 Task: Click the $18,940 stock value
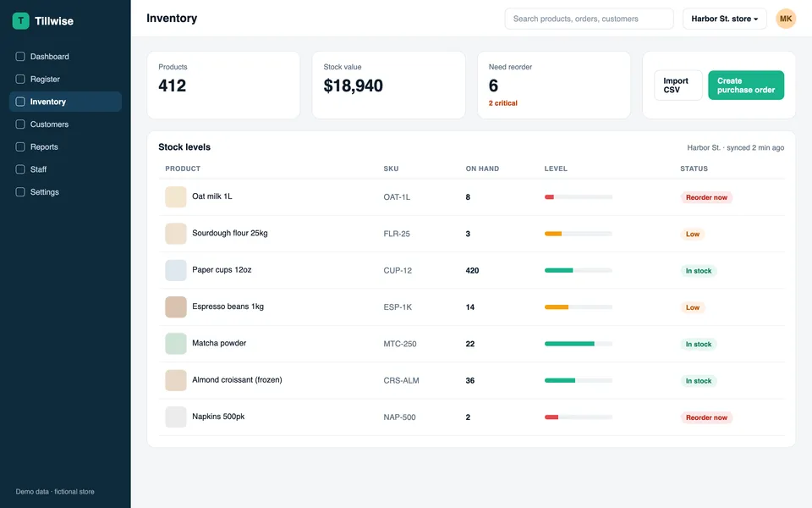coord(354,86)
